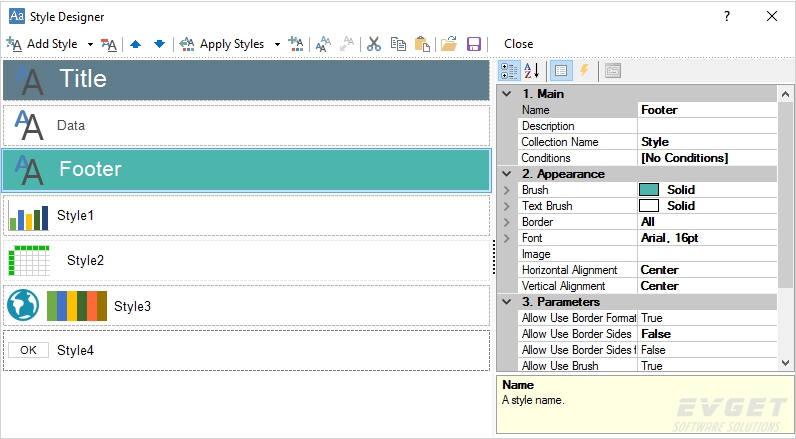796x439 pixels.
Task: Click the Close toolbar button
Action: click(518, 44)
